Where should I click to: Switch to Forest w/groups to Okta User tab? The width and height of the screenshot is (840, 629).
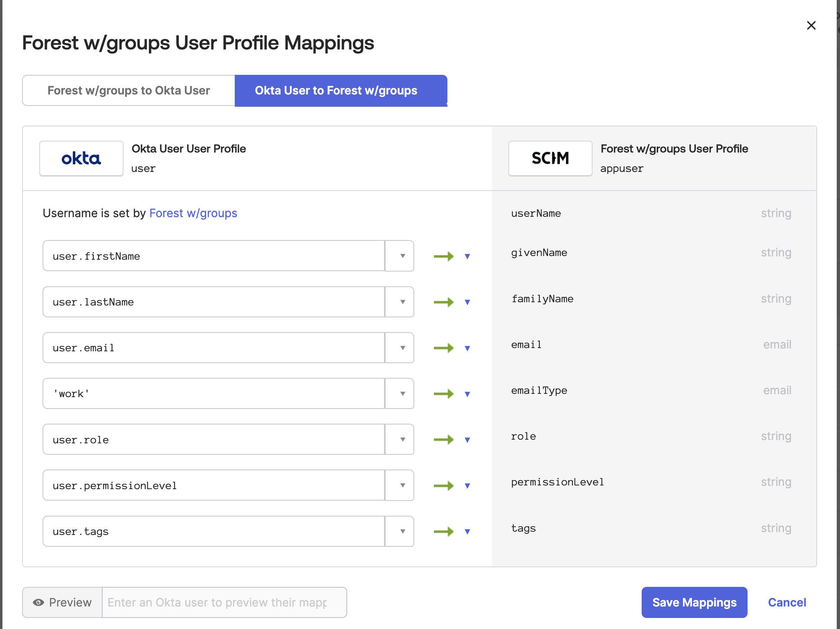coord(129,90)
